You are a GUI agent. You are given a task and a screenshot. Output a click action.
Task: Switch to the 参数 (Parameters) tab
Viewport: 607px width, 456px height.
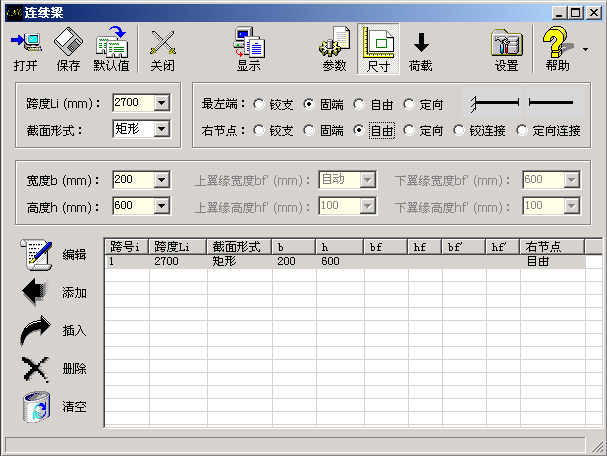[x=334, y=49]
